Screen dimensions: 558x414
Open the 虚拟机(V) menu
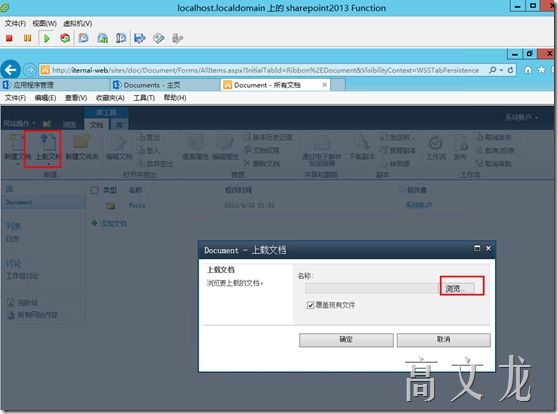(78, 23)
